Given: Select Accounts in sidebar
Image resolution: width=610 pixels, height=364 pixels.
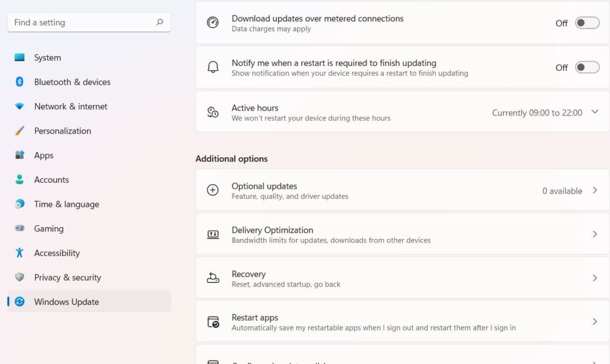Looking at the screenshot, I should [89, 180].
